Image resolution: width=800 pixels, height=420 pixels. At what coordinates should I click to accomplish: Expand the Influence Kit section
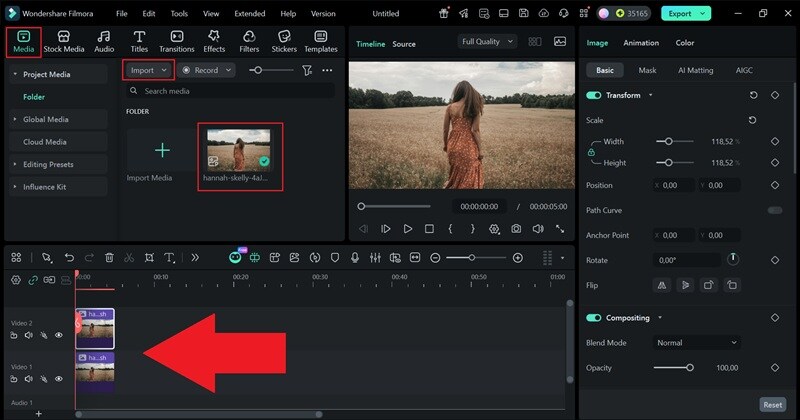15,187
